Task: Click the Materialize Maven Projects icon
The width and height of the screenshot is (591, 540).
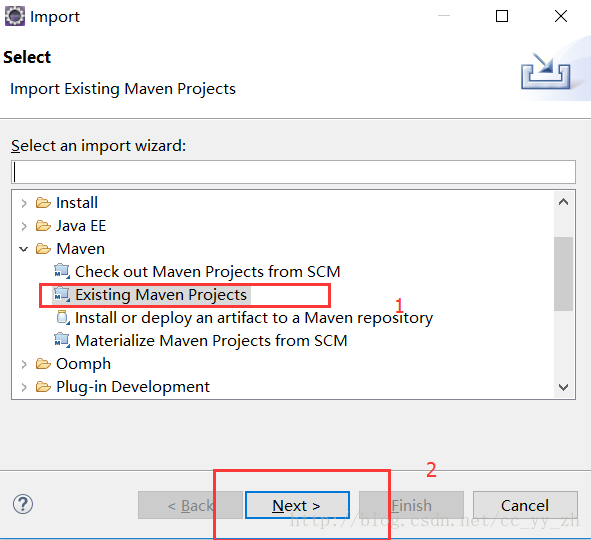Action: pos(62,341)
